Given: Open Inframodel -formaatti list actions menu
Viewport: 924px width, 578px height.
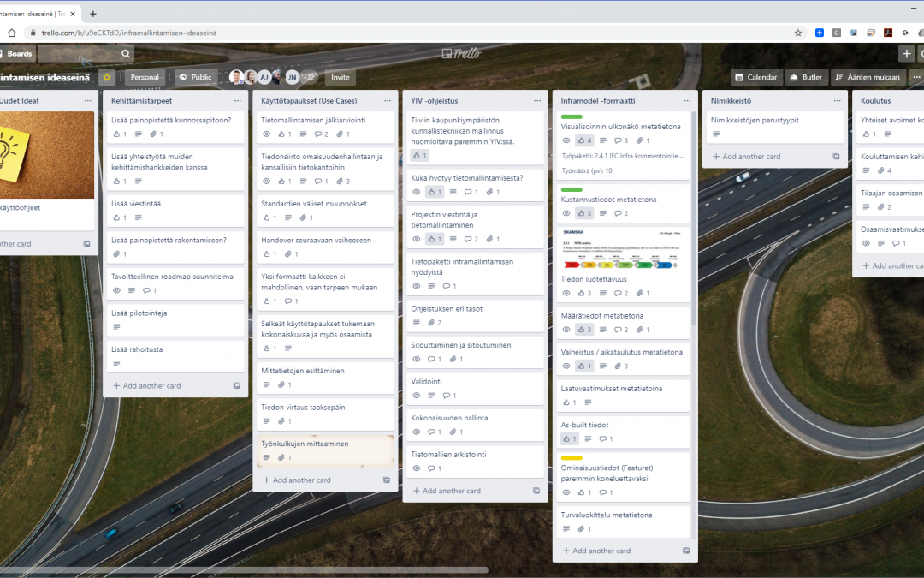Looking at the screenshot, I should click(x=687, y=101).
